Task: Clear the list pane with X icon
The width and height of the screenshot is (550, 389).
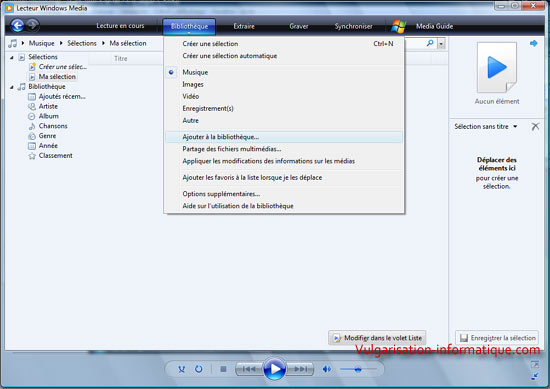Action: (535, 126)
